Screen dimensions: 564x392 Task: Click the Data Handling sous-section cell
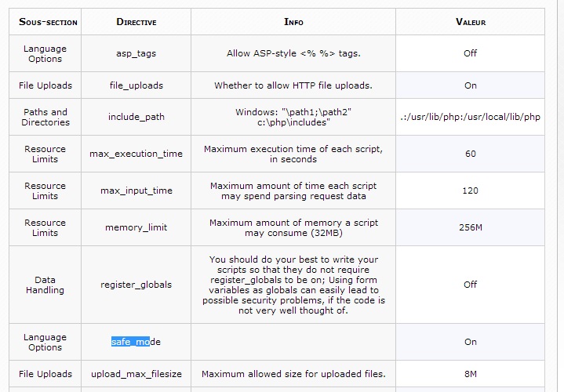click(45, 285)
